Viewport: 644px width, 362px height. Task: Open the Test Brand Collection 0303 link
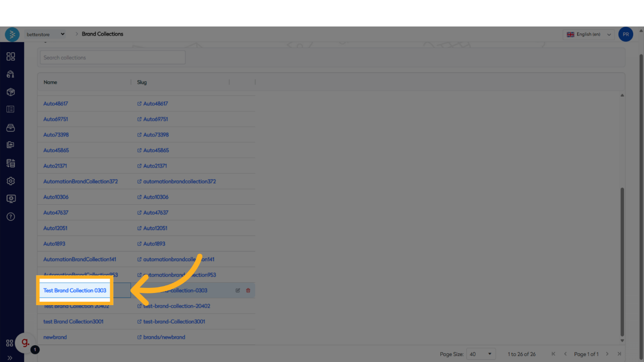(75, 291)
